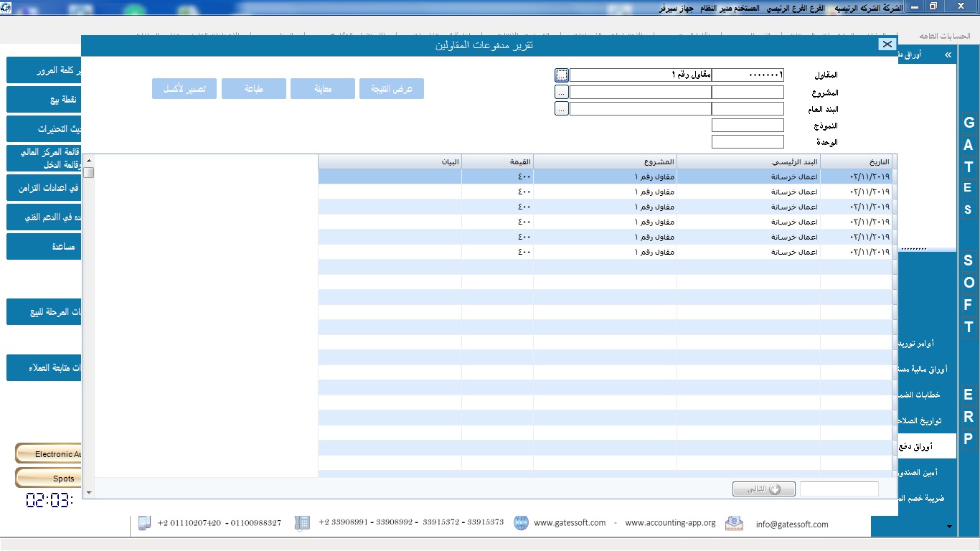Screen dimensions: 980x551
Task: Click the contractor name field مقاول رقم ١
Action: (641, 75)
